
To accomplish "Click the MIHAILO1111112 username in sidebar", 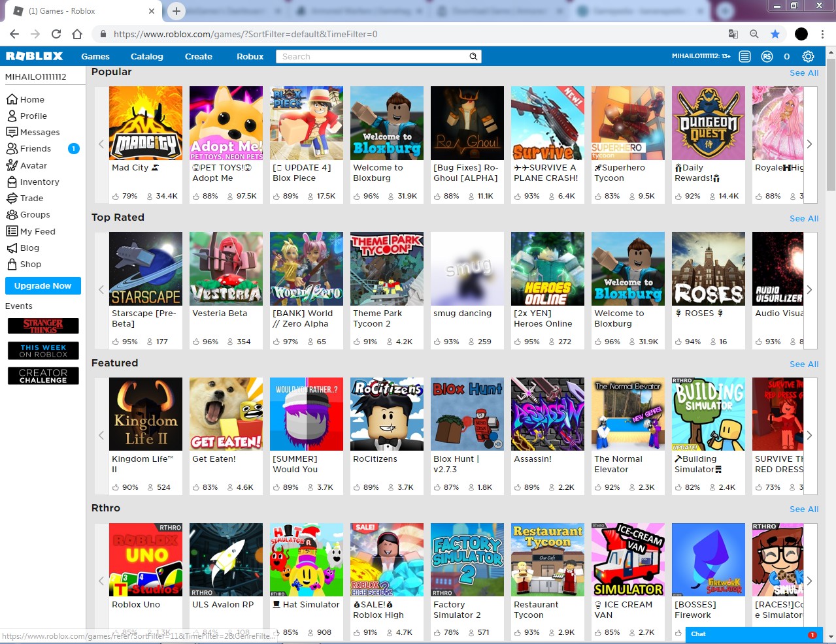I will click(x=36, y=77).
